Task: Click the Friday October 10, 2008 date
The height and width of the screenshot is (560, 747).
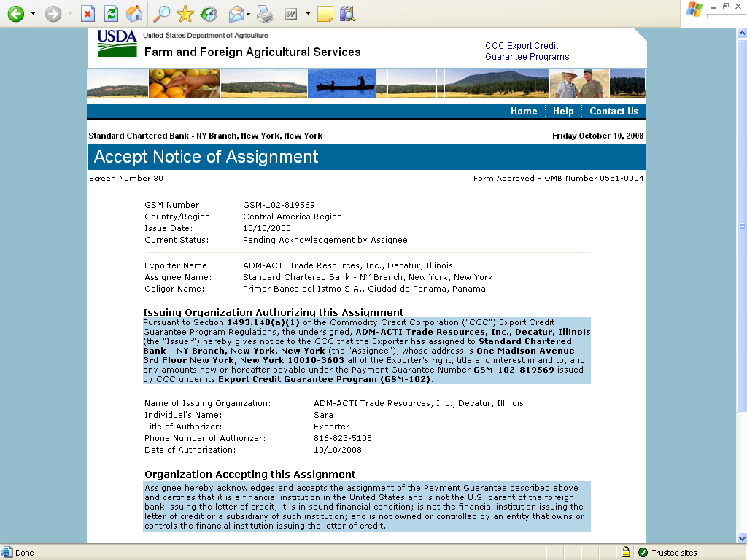Action: tap(598, 136)
